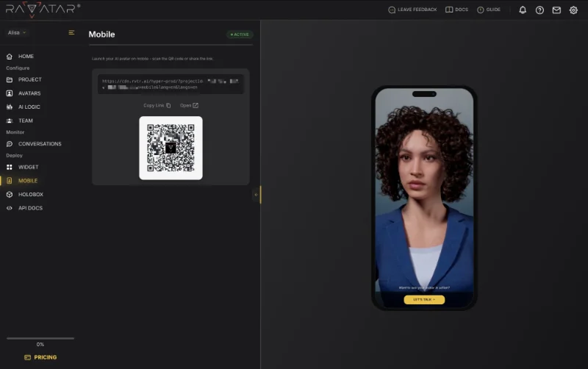588x369 pixels.
Task: Click the Copy Link button
Action: coord(157,105)
